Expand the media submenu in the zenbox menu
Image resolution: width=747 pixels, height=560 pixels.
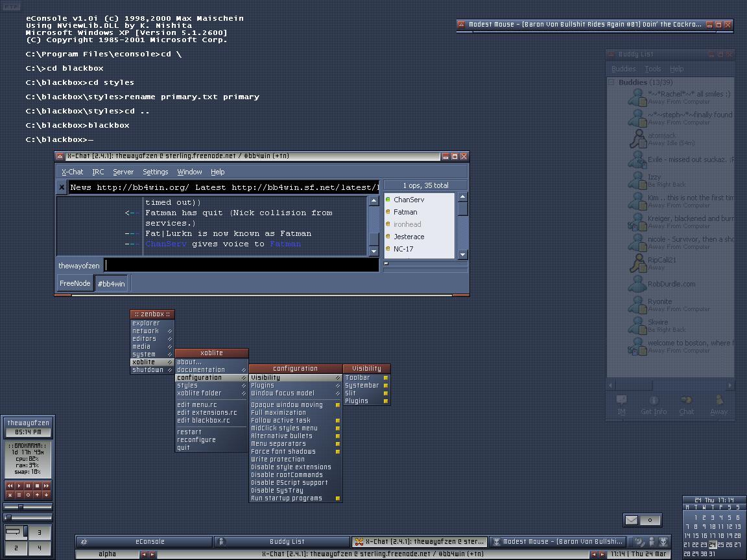click(152, 347)
